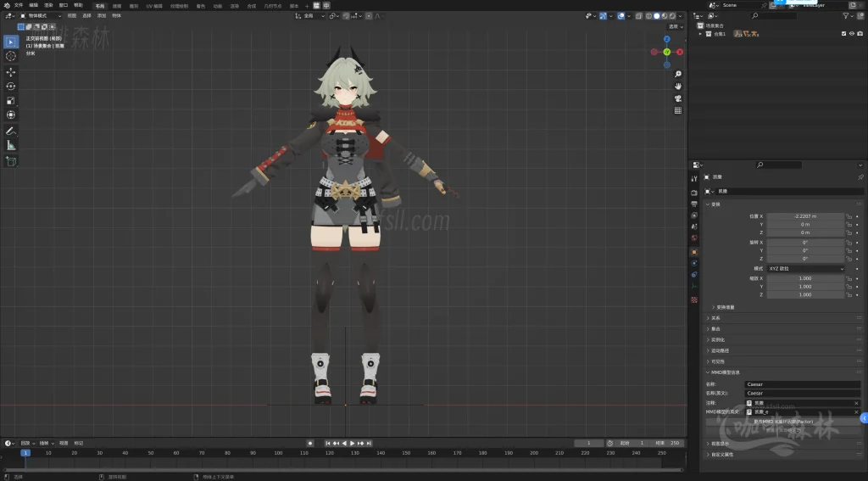Open the Object Constraints properties tab
The width and height of the screenshot is (868, 481).
point(694,274)
